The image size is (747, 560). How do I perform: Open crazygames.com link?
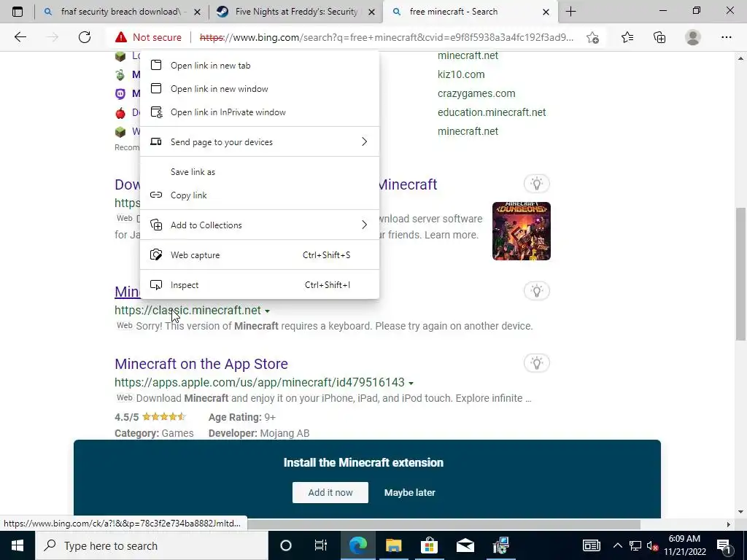tap(476, 93)
